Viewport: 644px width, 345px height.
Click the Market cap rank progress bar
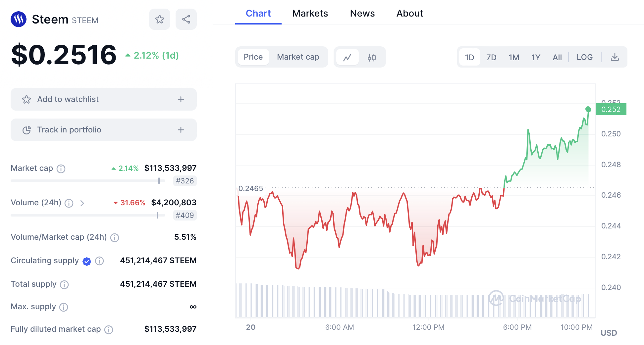88,181
